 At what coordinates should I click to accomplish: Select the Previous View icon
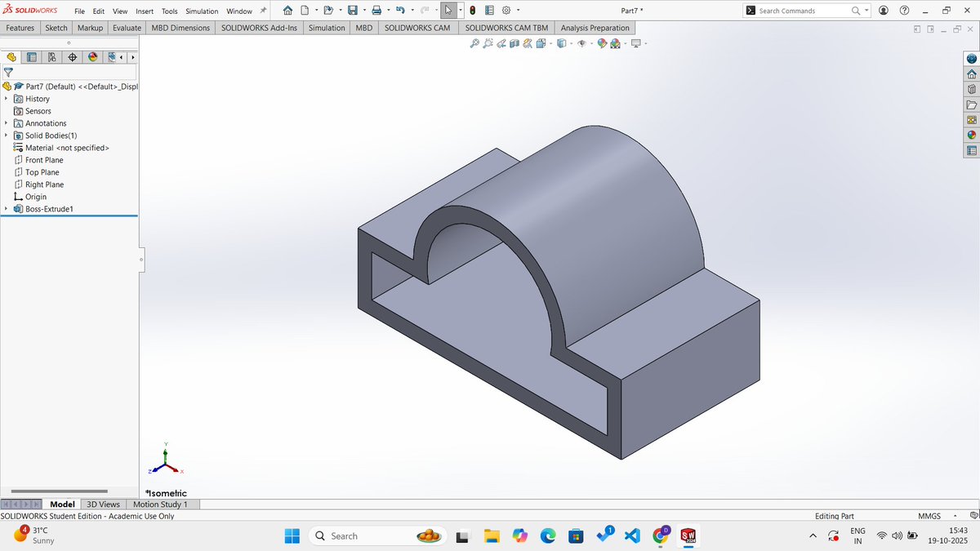[x=501, y=43]
